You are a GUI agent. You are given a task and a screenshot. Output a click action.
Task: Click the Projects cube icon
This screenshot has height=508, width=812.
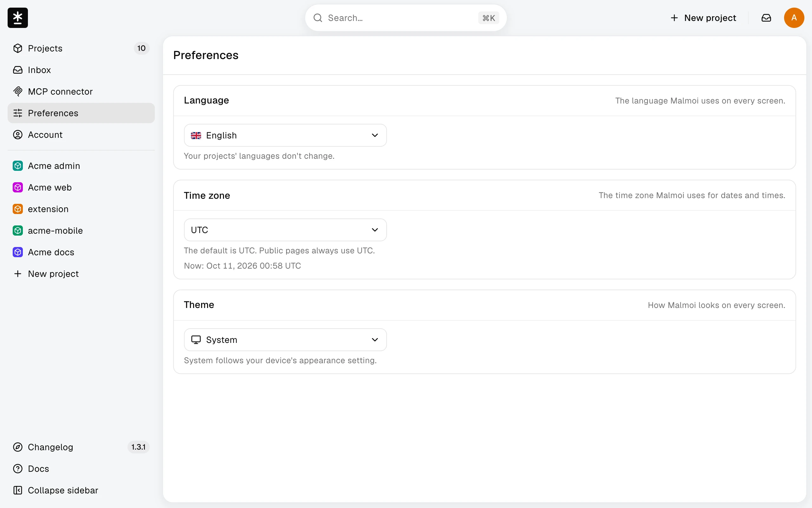coord(18,48)
